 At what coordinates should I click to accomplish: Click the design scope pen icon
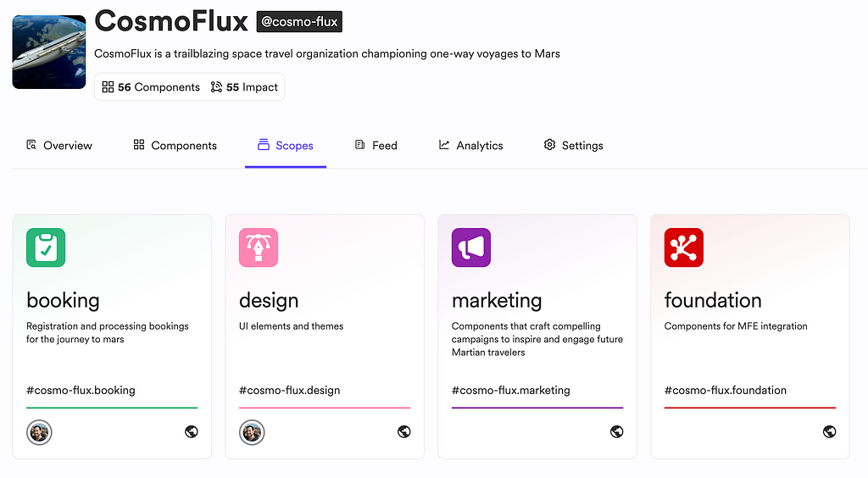tap(259, 247)
